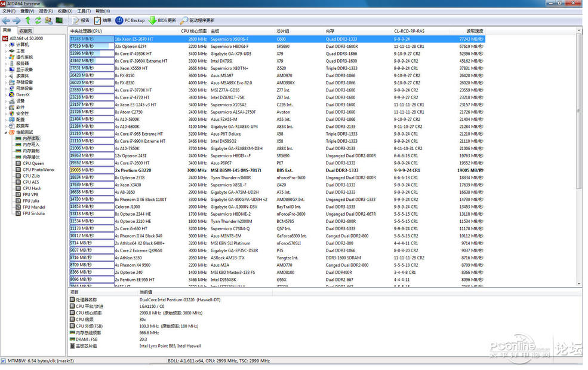Viewport: 588px width, 370px height.
Task: Click the 操作系统 Windows flag icon
Action: point(11,57)
